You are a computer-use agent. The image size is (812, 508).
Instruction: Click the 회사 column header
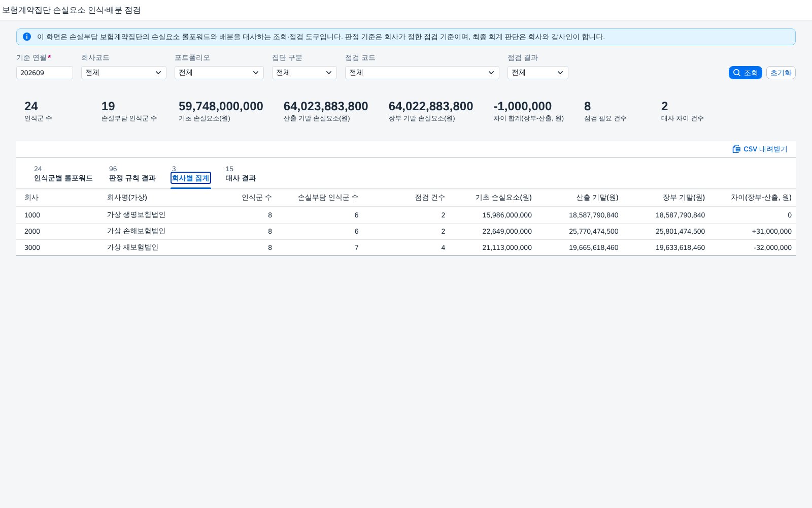point(31,198)
